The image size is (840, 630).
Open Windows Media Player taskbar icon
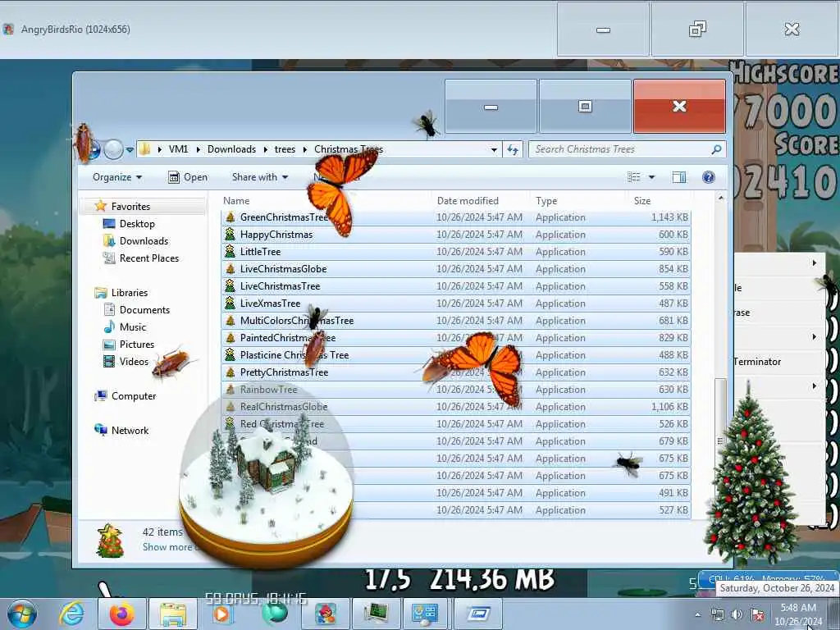[x=223, y=614]
